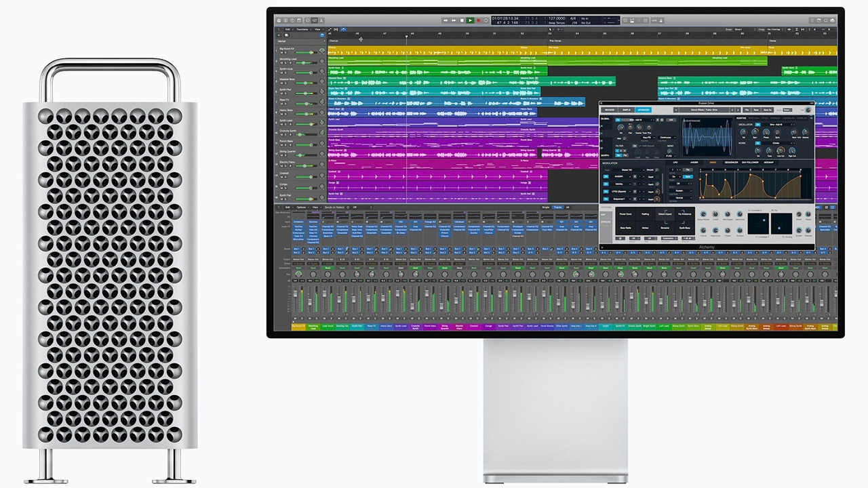Click the Rewind transport button
Viewport: 868px width, 488px height.
pos(446,20)
